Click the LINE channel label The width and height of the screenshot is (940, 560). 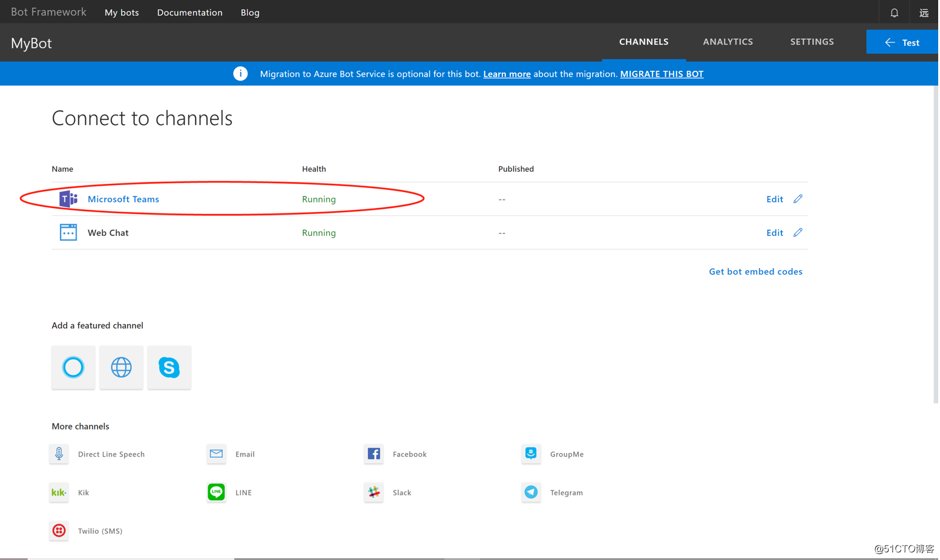[244, 493]
